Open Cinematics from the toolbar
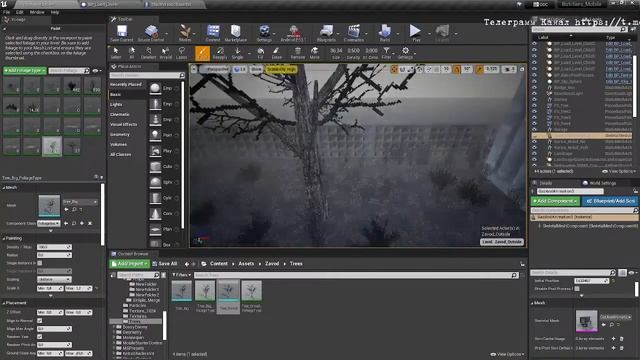Viewport: 640px width, 360px height. click(x=354, y=33)
